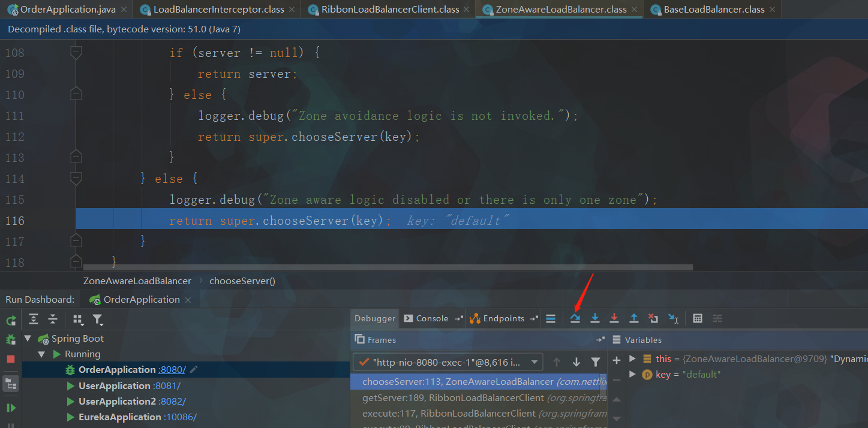Select frame execute:117, RibbonLoadBalancerClient
Screen dimensions: 868x428
coord(479,413)
